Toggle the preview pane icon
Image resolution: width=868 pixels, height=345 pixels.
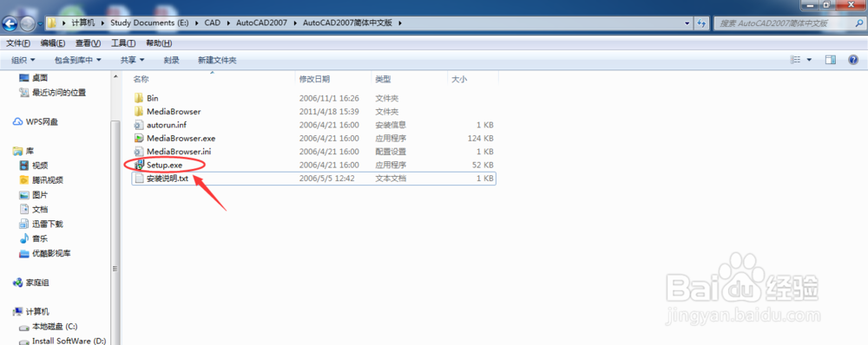831,60
